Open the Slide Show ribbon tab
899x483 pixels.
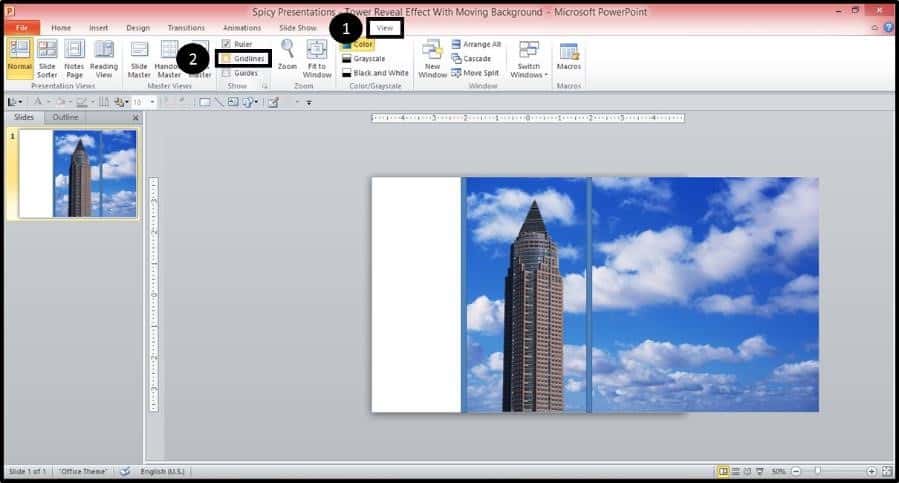coord(298,28)
